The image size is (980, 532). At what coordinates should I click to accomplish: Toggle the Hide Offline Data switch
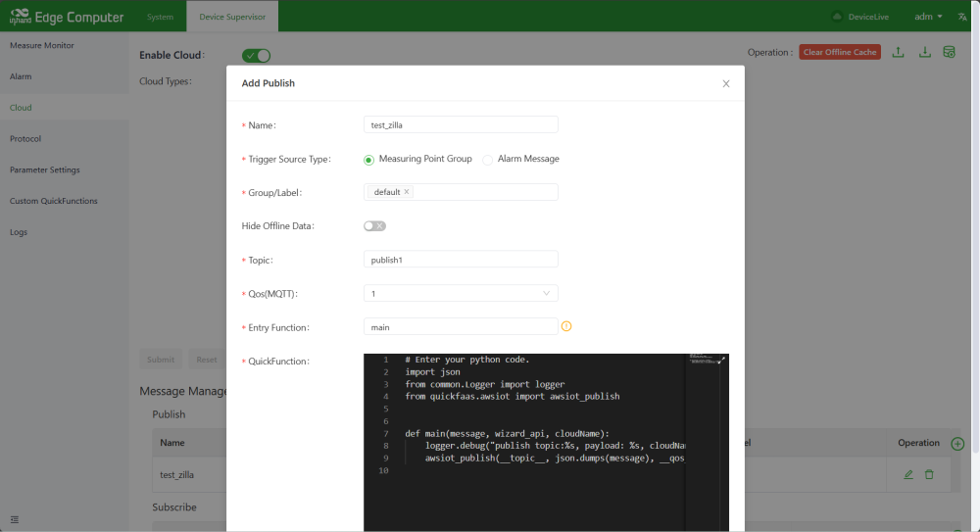tap(374, 226)
